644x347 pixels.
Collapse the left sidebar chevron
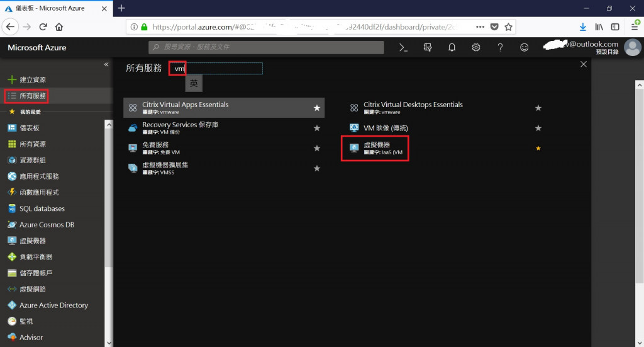106,64
